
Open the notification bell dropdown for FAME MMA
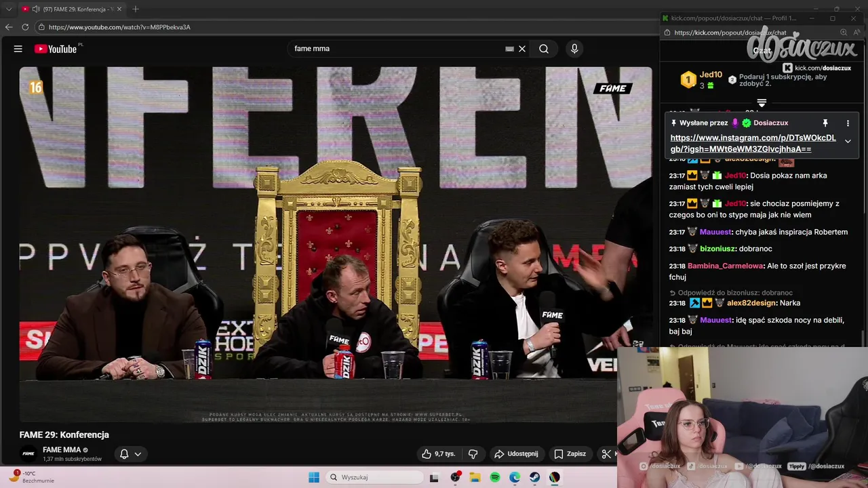pos(130,454)
